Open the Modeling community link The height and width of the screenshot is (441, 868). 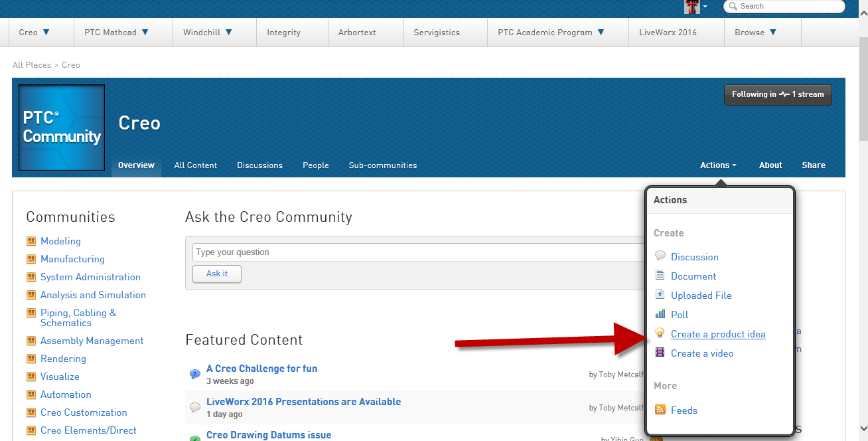60,241
